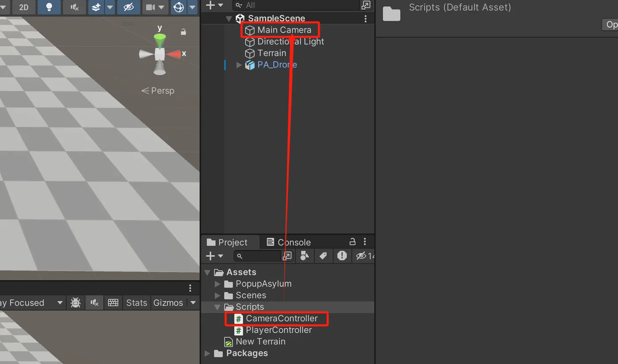Toggle Scene view gizmos sphere button
618x364 pixels.
179,7
